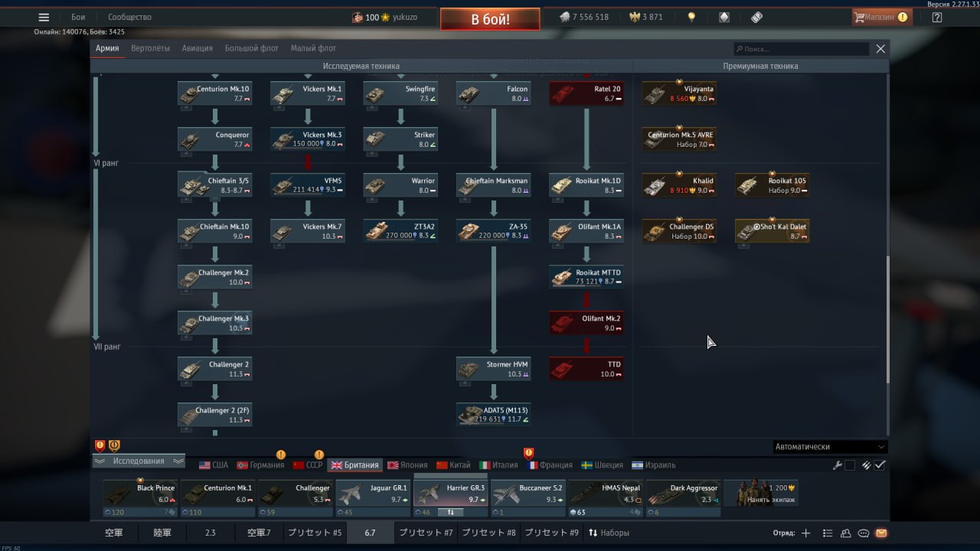Click the wrench repair icon
The image size is (980, 551).
[x=837, y=465]
